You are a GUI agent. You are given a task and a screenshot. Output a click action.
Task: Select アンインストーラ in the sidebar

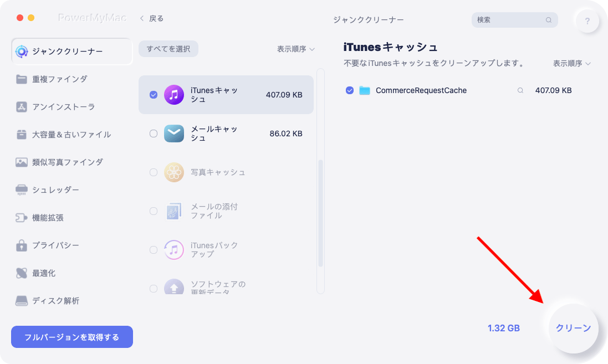(63, 107)
